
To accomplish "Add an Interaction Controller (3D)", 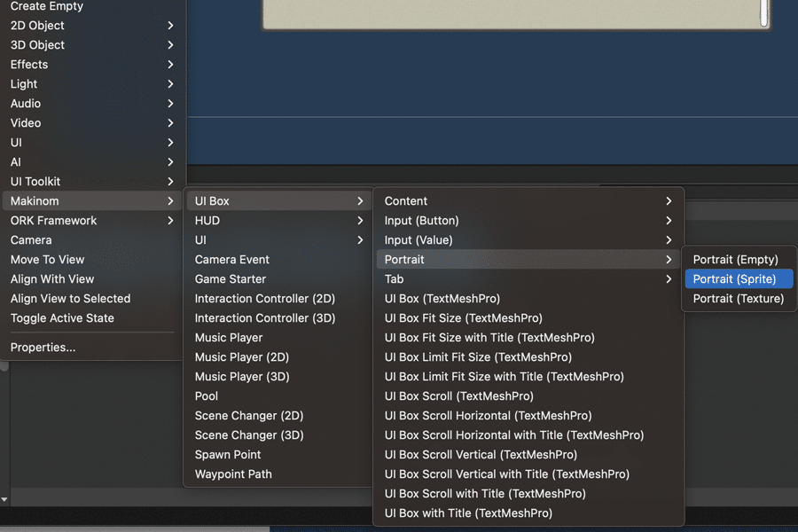I will tap(278, 318).
